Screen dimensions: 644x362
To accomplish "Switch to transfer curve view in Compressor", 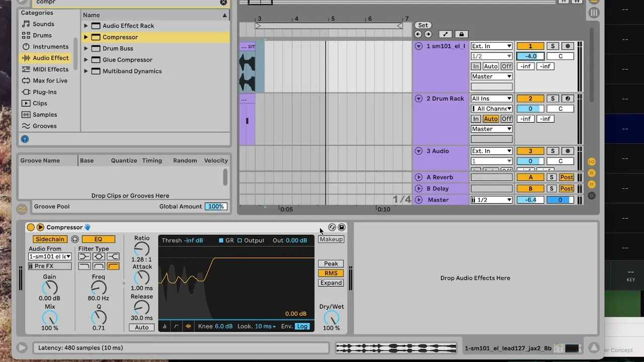I will (x=176, y=326).
